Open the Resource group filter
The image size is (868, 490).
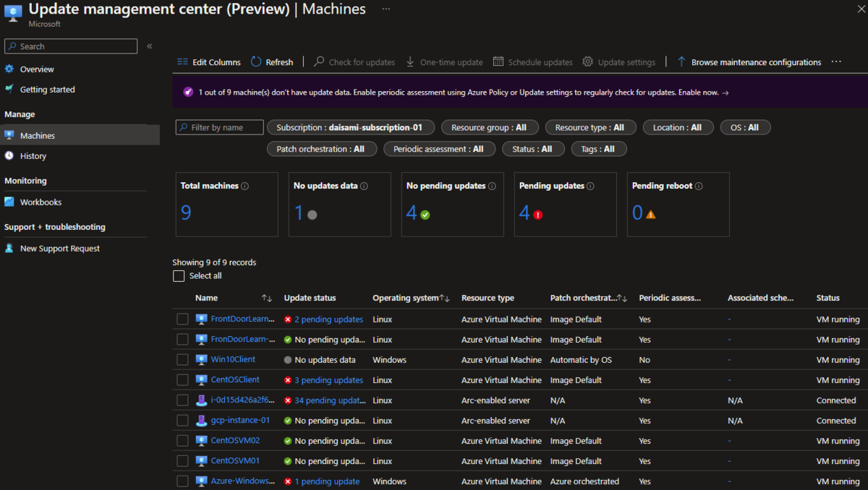(x=489, y=127)
